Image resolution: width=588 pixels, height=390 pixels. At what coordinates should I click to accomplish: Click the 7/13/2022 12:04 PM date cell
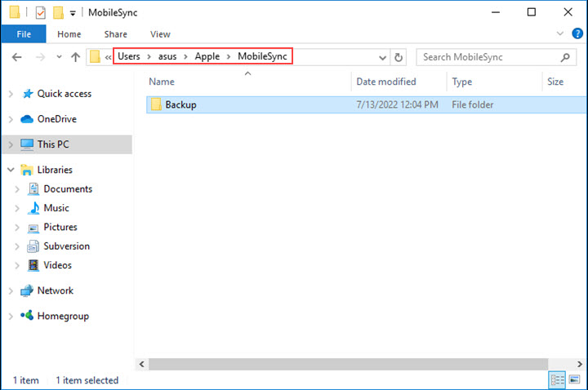tap(397, 105)
